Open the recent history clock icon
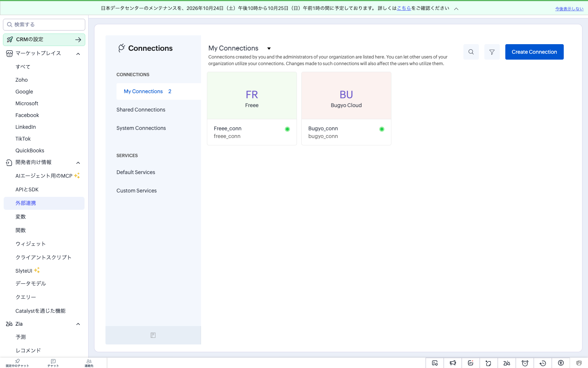Image resolution: width=588 pixels, height=368 pixels. pyautogui.click(x=543, y=363)
